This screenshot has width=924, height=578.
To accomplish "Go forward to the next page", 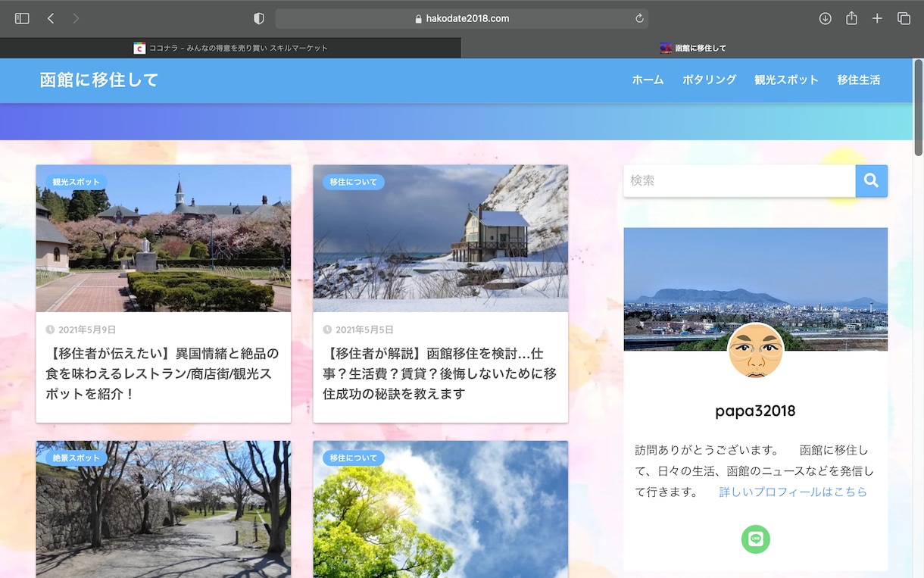I will click(76, 18).
